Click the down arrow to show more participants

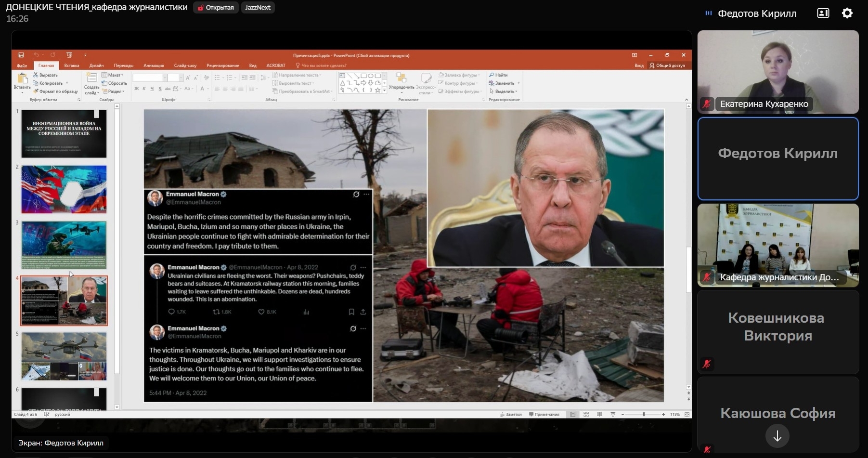pyautogui.click(x=777, y=436)
